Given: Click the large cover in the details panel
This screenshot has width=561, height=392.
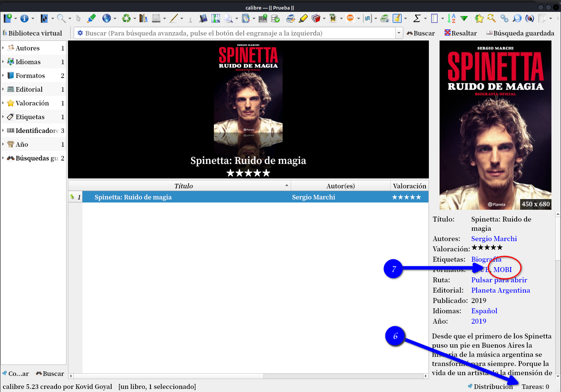Looking at the screenshot, I should (x=495, y=125).
